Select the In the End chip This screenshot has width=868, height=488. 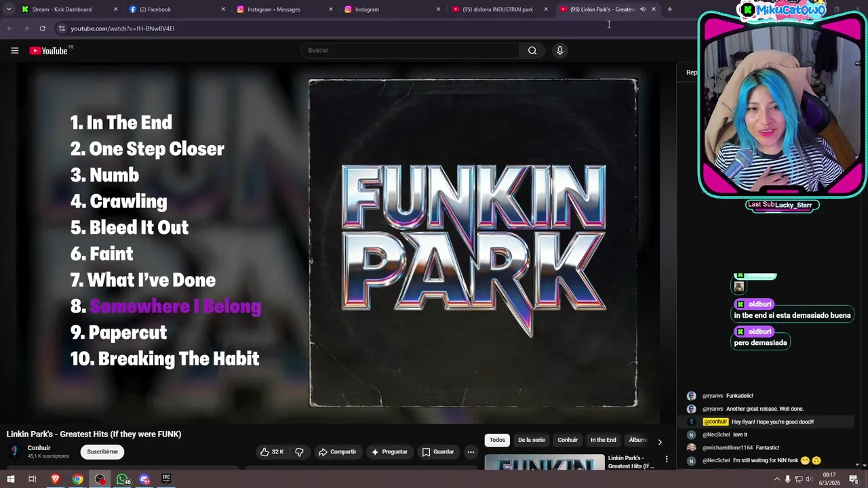click(x=603, y=440)
